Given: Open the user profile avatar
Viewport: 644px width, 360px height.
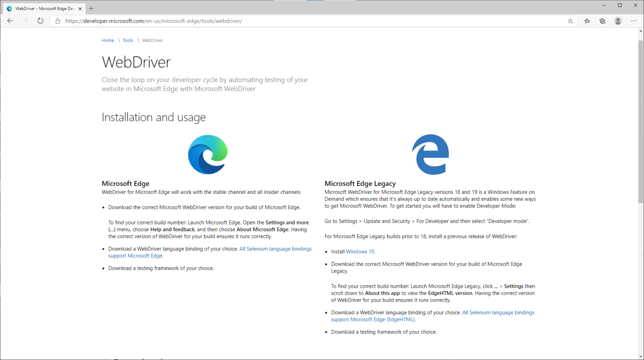Looking at the screenshot, I should 618,21.
